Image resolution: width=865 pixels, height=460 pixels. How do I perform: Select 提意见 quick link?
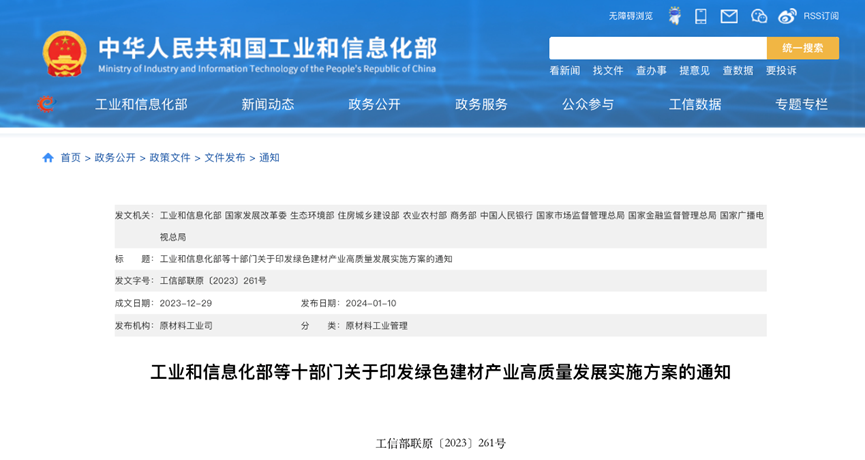point(694,71)
